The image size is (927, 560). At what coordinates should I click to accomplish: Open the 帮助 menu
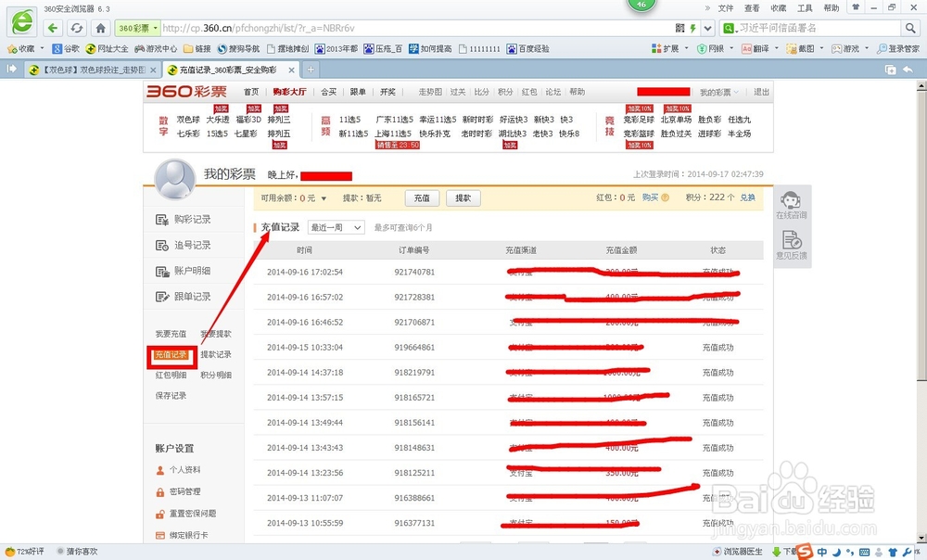pyautogui.click(x=832, y=8)
